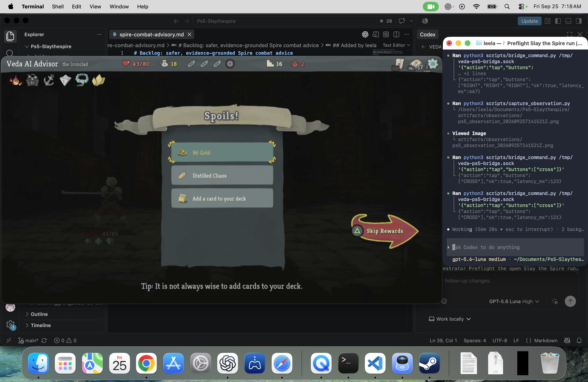Select the anchor relic icon
588x382 pixels.
click(x=49, y=80)
